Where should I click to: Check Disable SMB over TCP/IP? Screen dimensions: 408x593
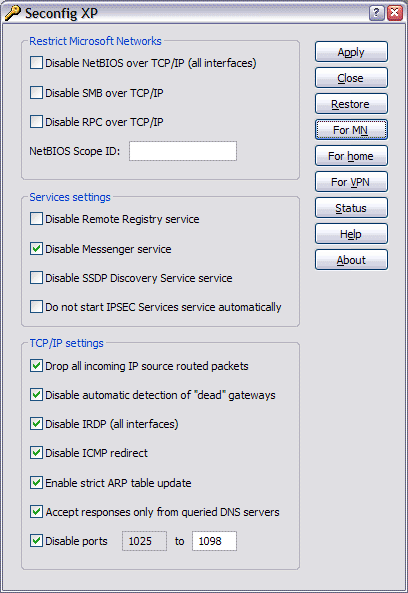(x=36, y=93)
